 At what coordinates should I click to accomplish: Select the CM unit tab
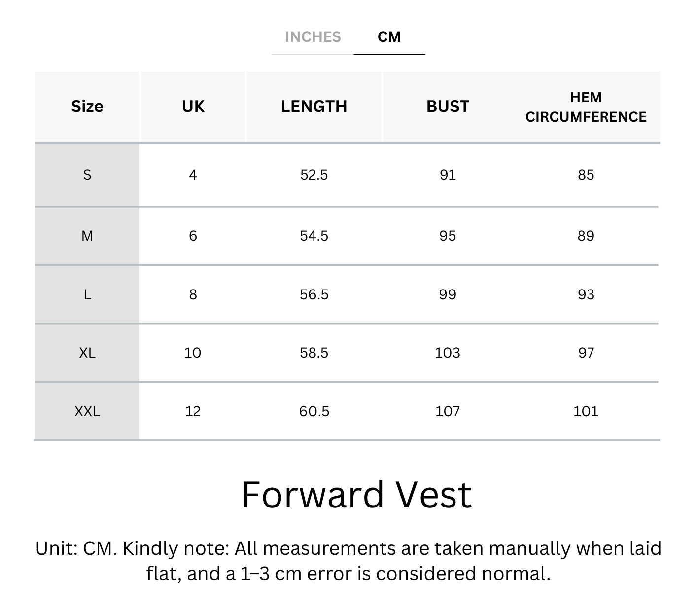tap(389, 37)
